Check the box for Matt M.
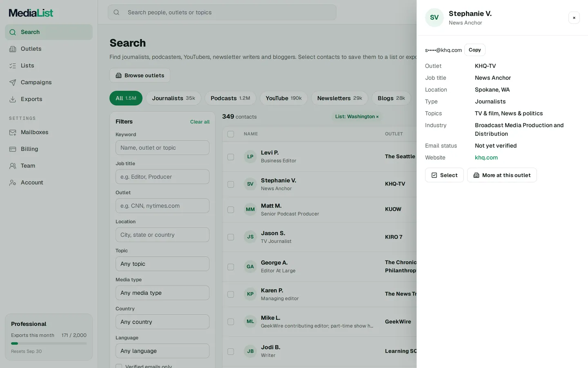This screenshot has width=588, height=368. point(231,210)
